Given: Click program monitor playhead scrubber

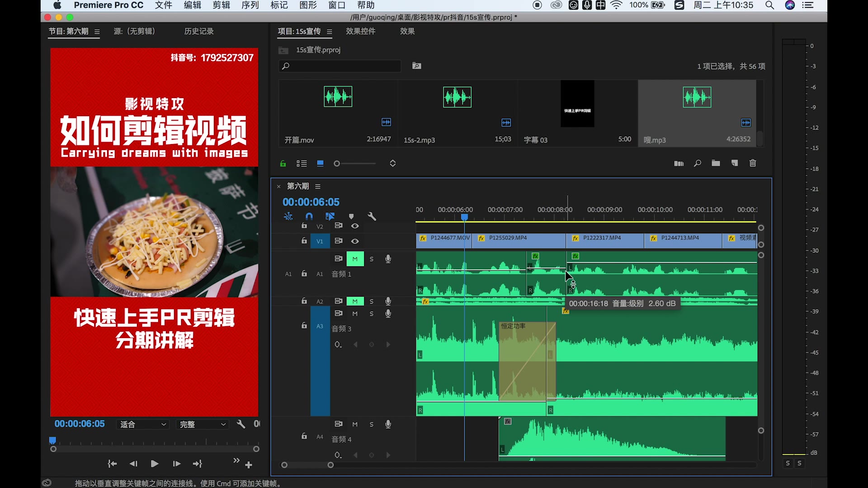Looking at the screenshot, I should pyautogui.click(x=52, y=440).
